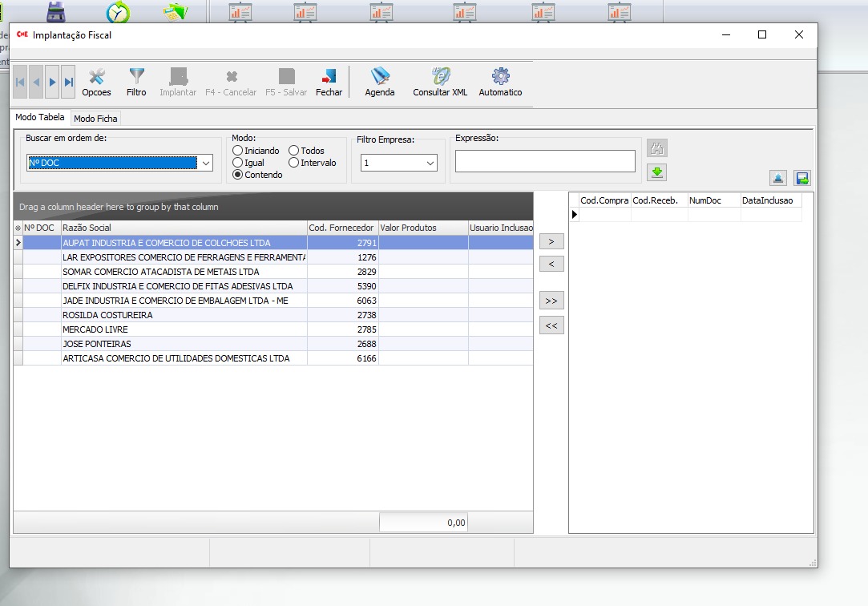Image resolution: width=868 pixels, height=606 pixels.
Task: Click the single < move left button
Action: pyautogui.click(x=551, y=264)
